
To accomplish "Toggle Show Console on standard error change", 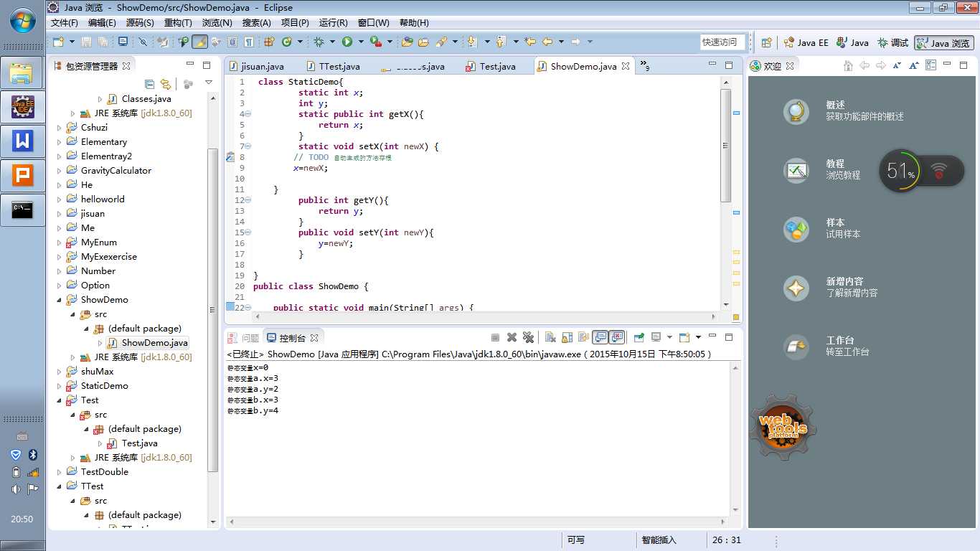I will pos(618,337).
